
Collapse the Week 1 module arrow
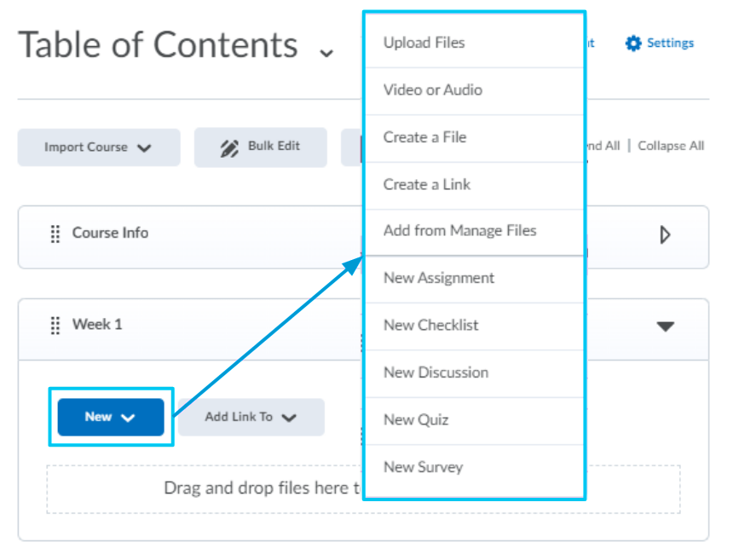[x=665, y=326]
